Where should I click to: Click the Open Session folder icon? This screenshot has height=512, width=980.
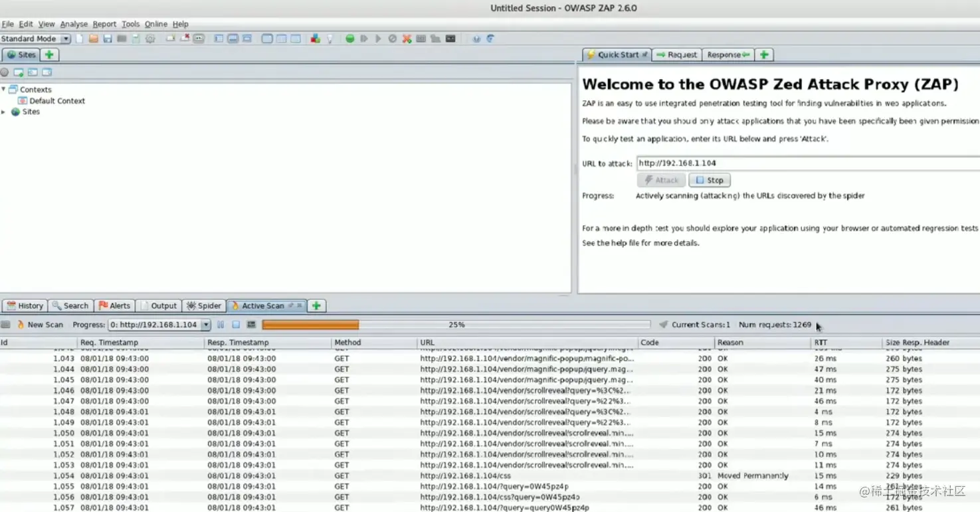point(94,39)
